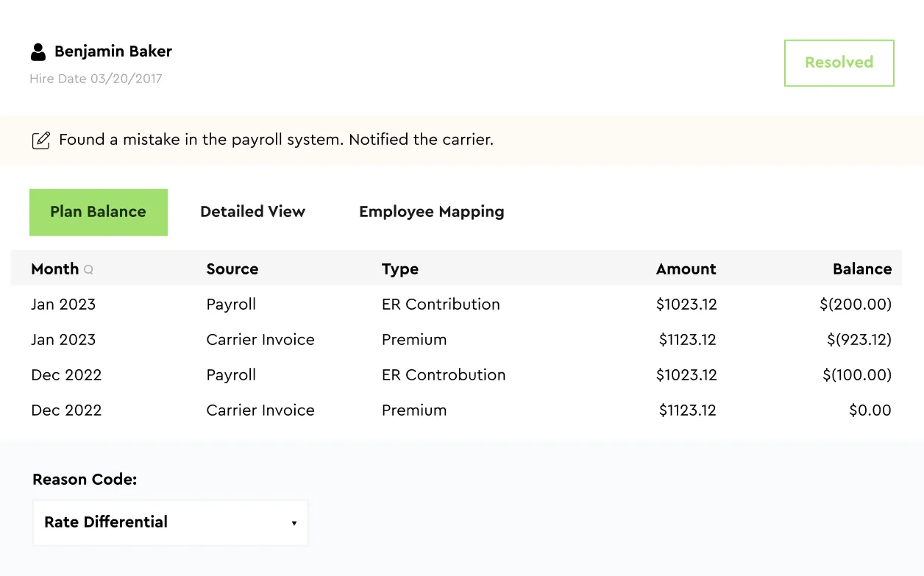Click the Resolved status button

[839, 63]
